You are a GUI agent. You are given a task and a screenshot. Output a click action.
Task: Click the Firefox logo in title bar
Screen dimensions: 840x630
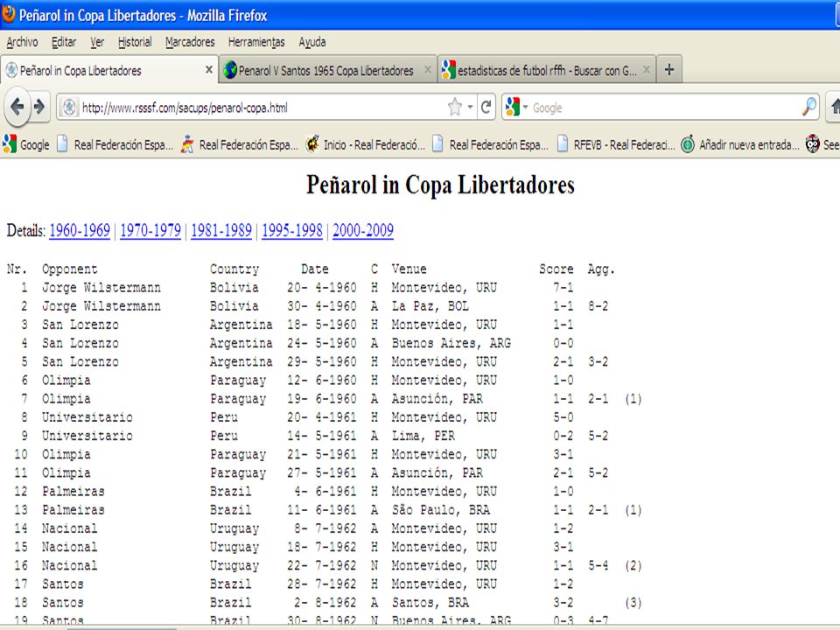9,15
